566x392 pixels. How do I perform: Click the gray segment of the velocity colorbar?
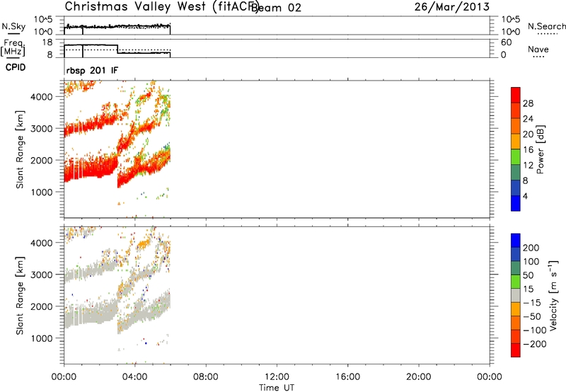point(516,295)
